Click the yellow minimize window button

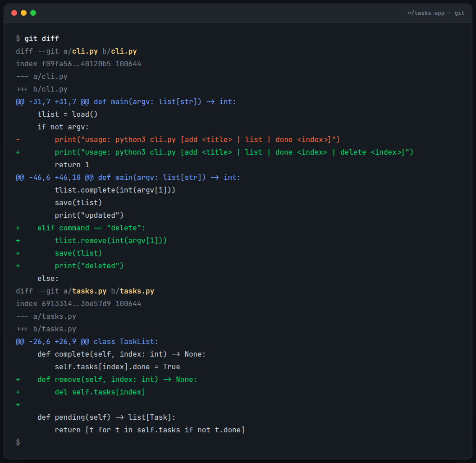pos(24,13)
